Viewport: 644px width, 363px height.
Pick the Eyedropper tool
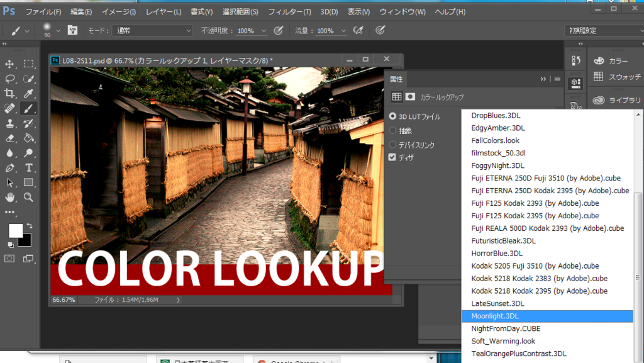tap(28, 94)
